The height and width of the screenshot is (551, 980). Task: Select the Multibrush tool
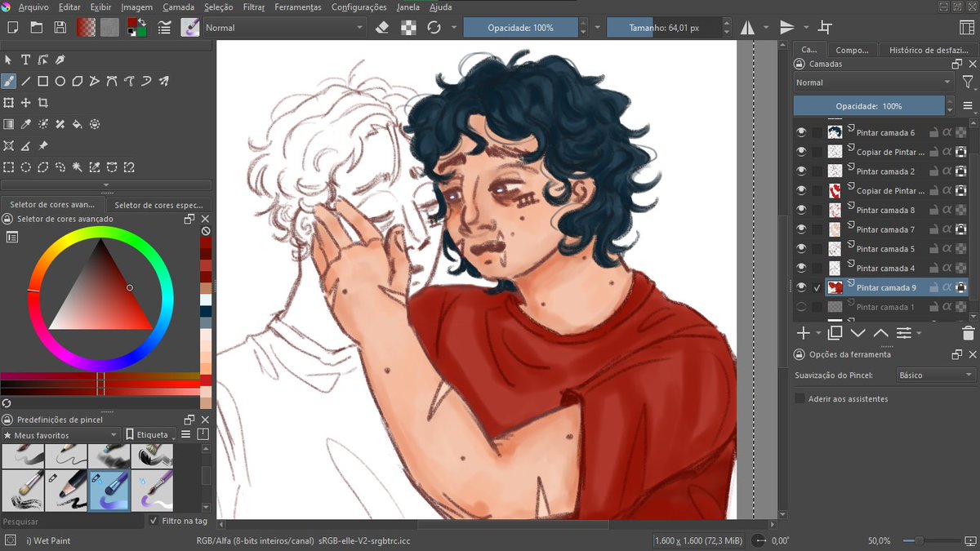coord(163,81)
